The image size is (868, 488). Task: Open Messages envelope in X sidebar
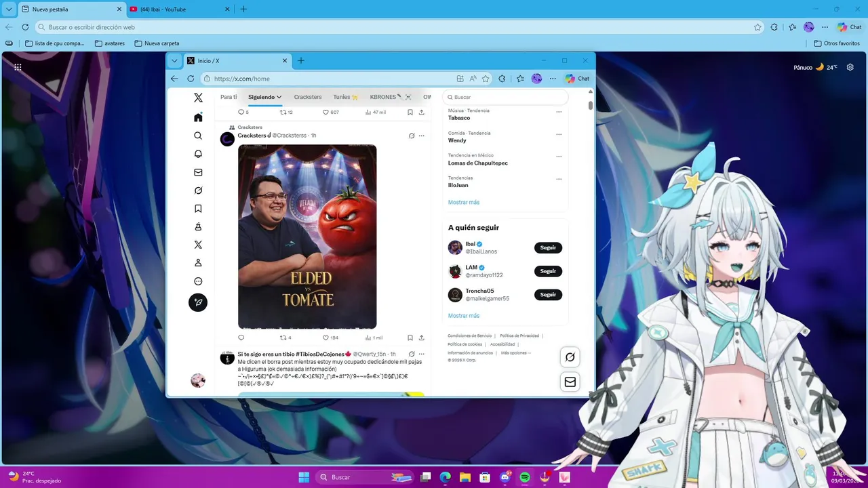point(198,172)
